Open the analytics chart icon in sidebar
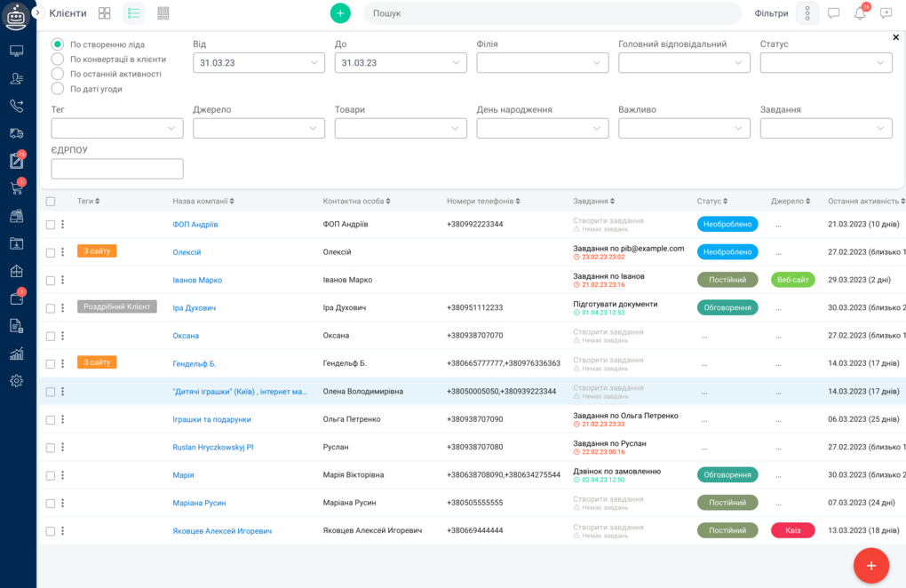Viewport: 906px width, 588px height. [16, 354]
